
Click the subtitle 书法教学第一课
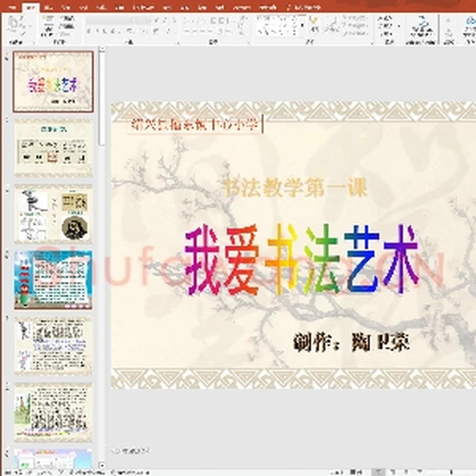pos(295,188)
